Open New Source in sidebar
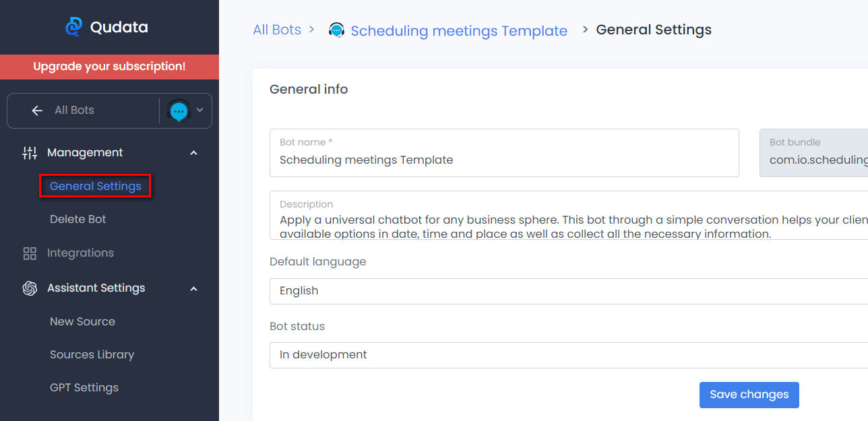The width and height of the screenshot is (868, 421). 82,322
